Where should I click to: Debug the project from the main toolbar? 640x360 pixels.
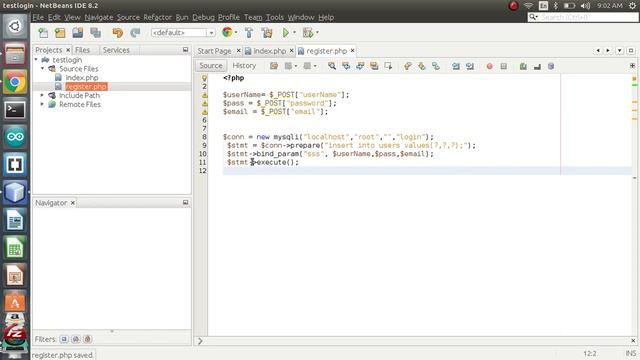pos(308,33)
